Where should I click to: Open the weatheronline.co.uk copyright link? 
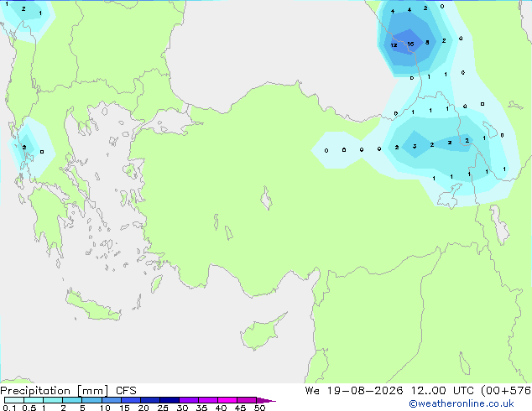(462, 403)
